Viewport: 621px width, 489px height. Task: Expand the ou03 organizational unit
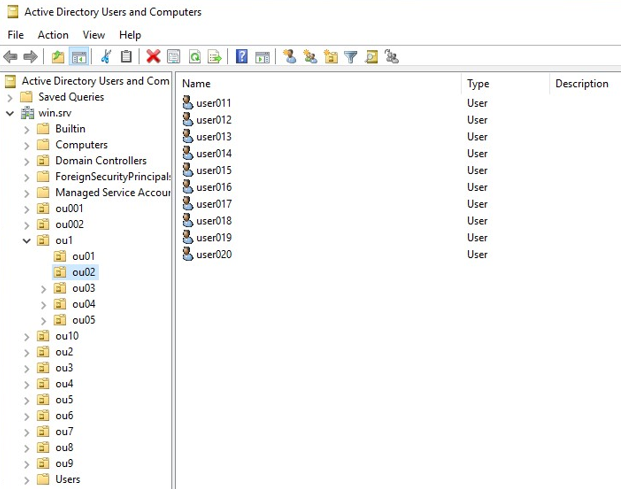click(x=44, y=289)
